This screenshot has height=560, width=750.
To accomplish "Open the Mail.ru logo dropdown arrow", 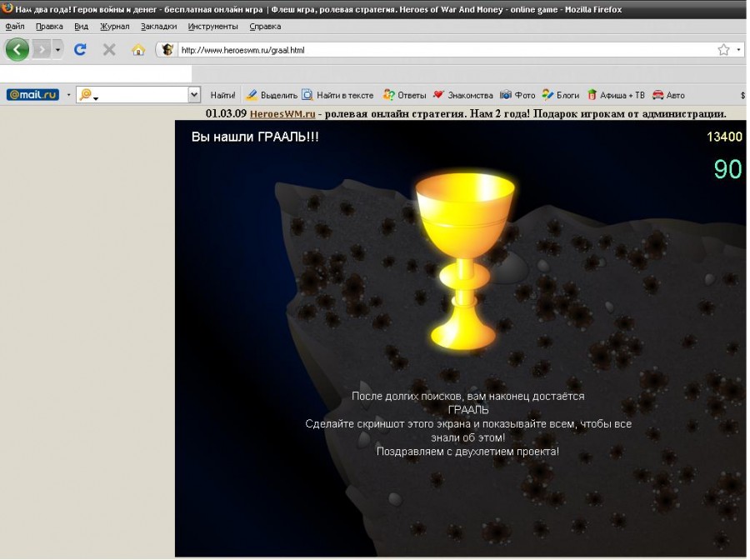I will click(68, 95).
